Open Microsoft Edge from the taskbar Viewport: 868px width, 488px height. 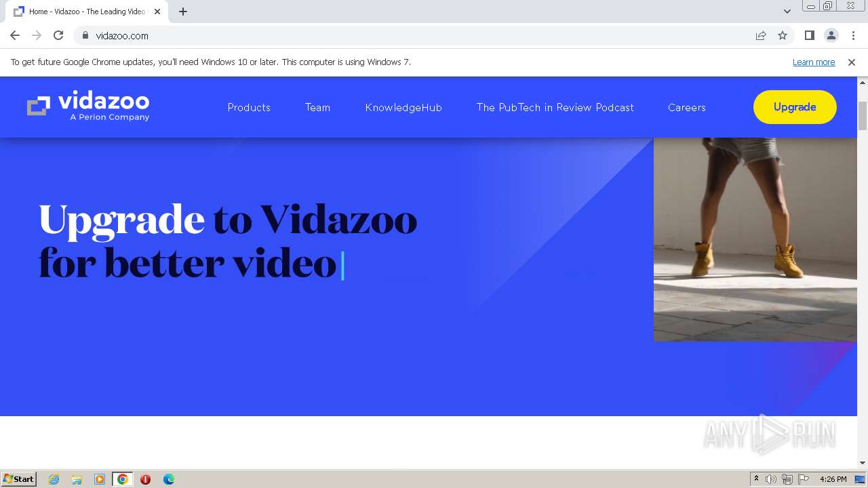point(169,479)
